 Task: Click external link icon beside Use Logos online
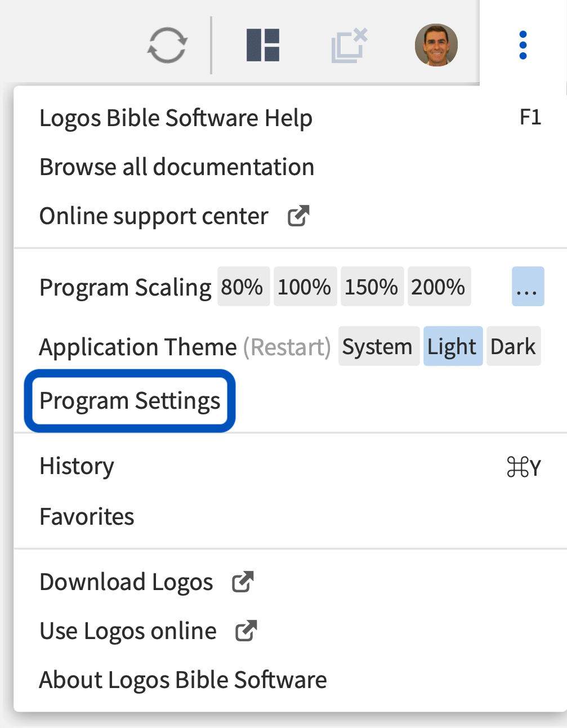[246, 631]
